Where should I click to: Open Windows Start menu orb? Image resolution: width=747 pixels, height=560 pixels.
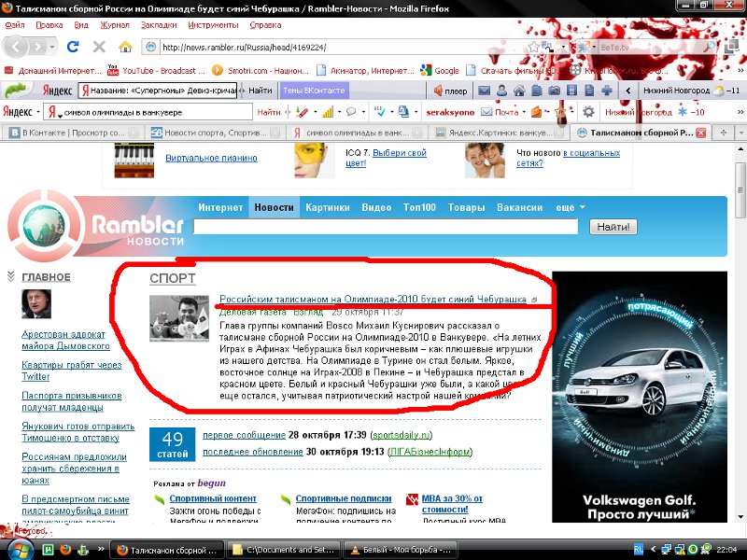20,550
